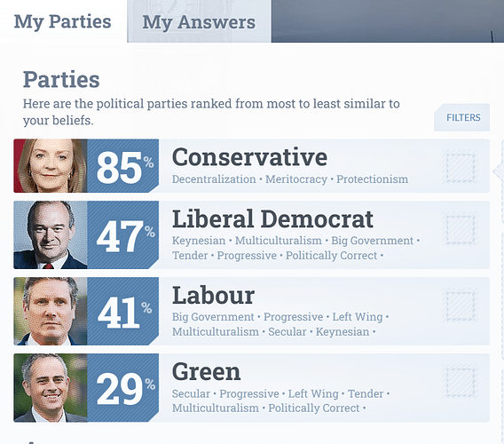Open the Labour party name link
This screenshot has height=444, width=504.
coord(214,296)
